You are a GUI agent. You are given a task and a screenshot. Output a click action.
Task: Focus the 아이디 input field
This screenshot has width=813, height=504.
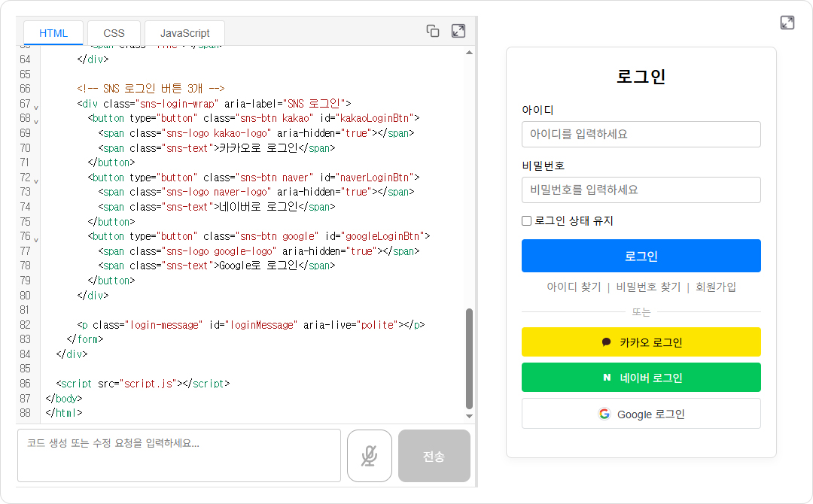[x=641, y=135]
